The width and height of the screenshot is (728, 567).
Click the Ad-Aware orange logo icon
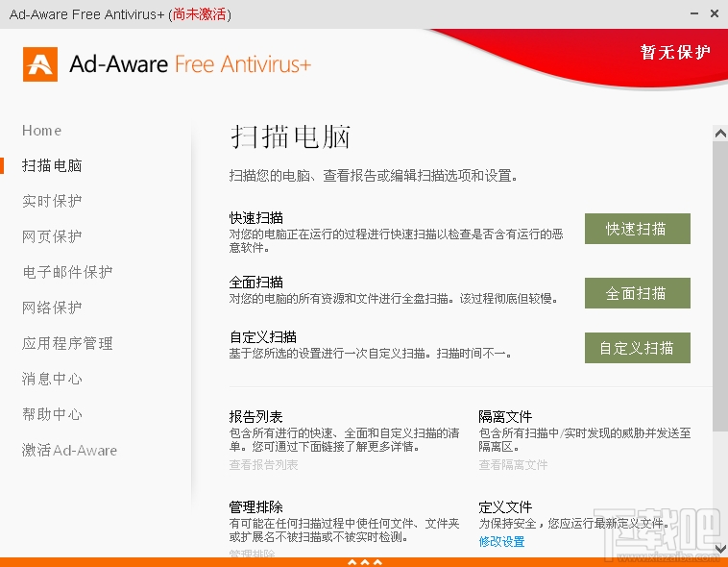40,64
